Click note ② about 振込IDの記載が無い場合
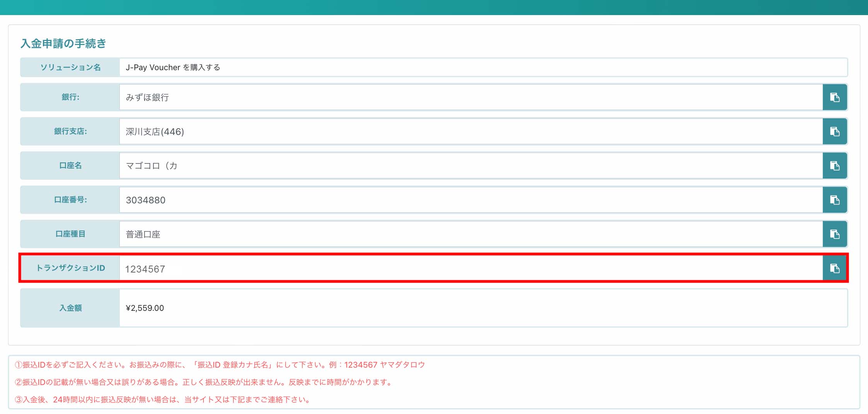 click(x=204, y=382)
